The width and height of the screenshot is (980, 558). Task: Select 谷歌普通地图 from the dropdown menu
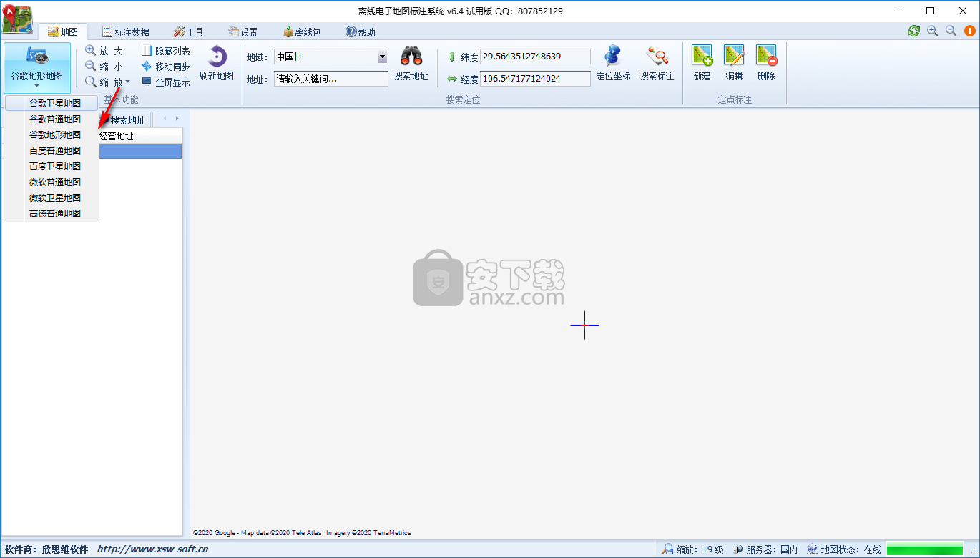(52, 119)
